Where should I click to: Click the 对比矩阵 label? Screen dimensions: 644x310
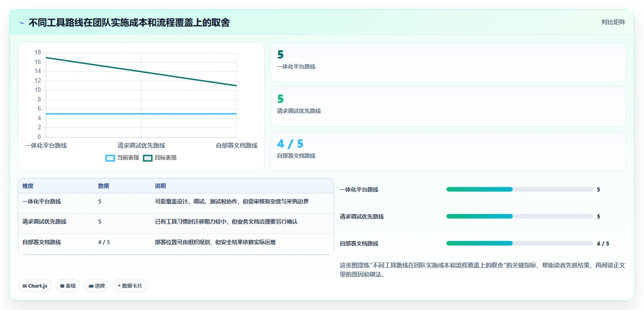tap(613, 22)
